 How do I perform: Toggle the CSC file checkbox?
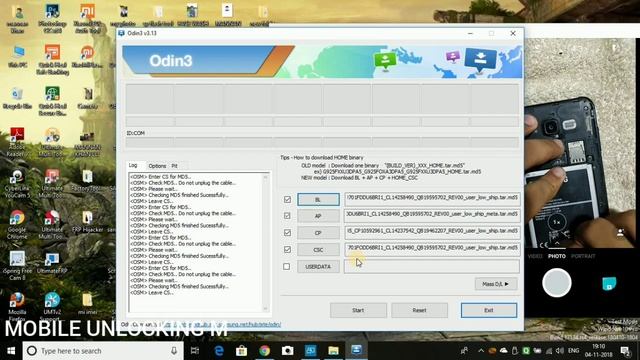(287, 249)
